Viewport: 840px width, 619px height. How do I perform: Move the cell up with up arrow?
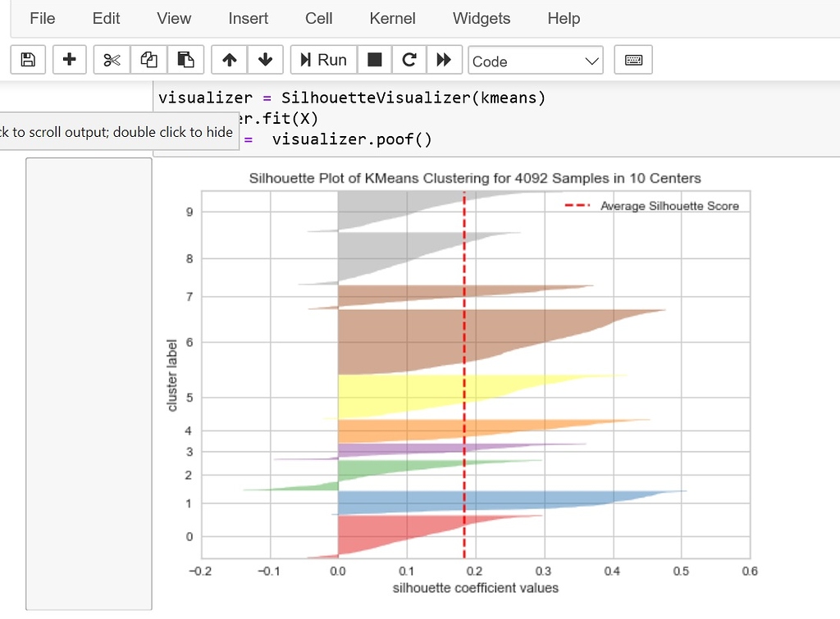click(229, 59)
